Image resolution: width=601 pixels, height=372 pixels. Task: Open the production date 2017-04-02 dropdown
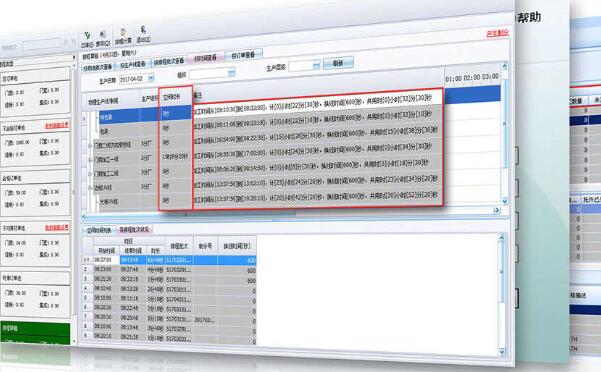point(151,78)
